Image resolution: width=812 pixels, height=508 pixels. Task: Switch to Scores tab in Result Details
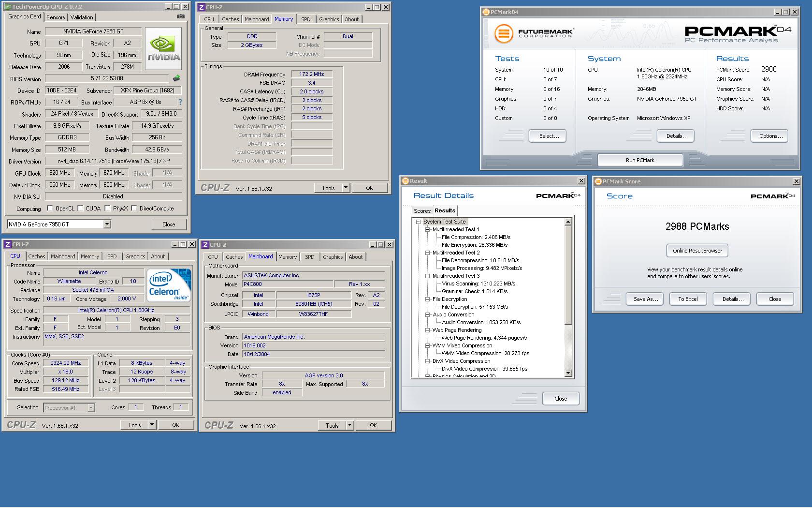(422, 211)
